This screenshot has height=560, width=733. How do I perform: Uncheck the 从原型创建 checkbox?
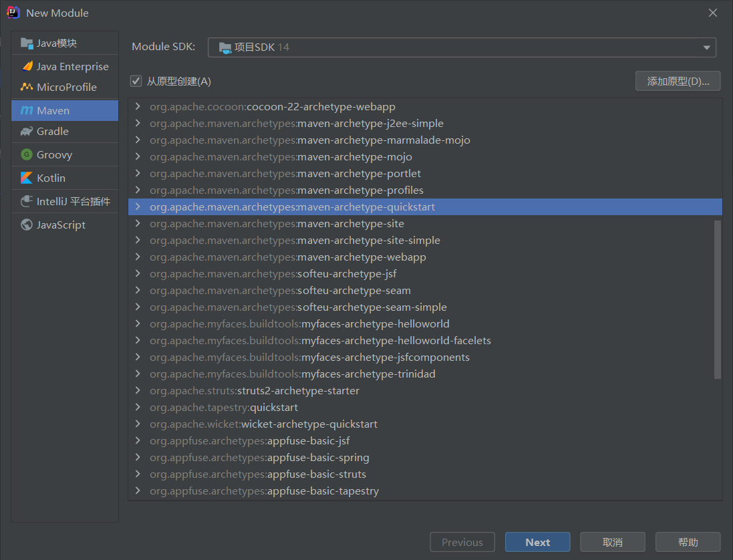(x=136, y=81)
